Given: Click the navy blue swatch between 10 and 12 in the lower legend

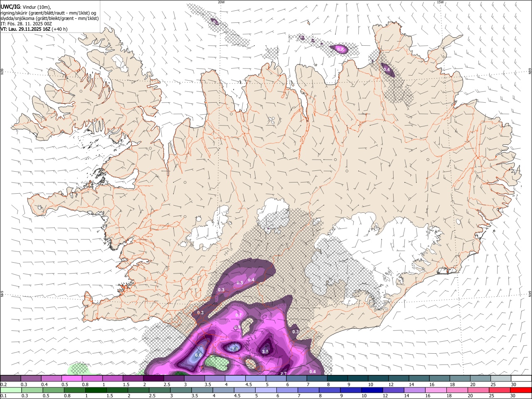Looking at the screenshot, I should point(372,390).
